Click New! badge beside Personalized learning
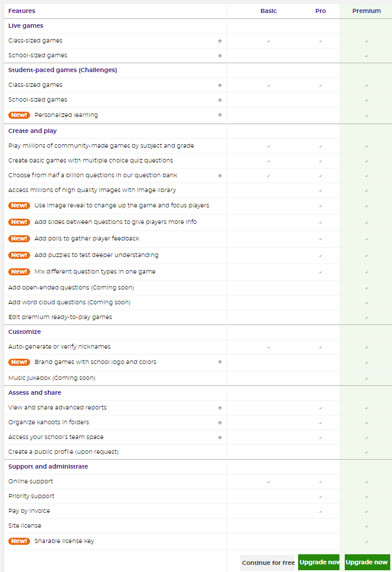Image resolution: width=392 pixels, height=572 pixels. 19,115
